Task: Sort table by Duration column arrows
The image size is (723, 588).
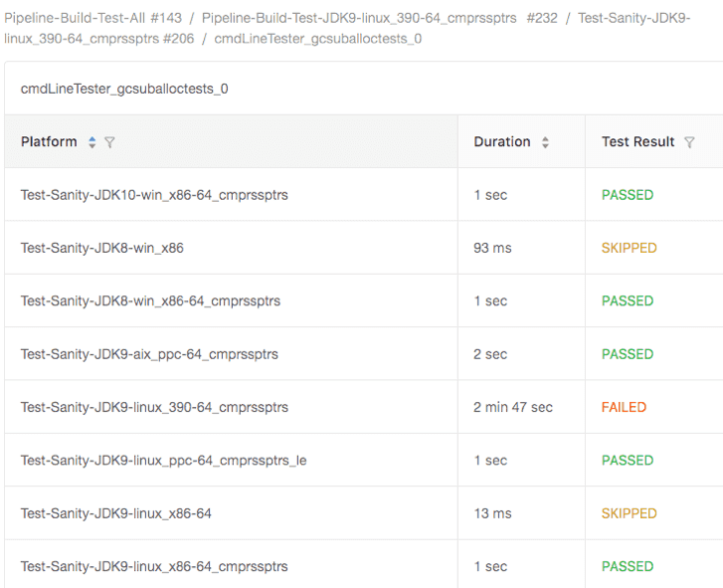Action: click(x=545, y=142)
